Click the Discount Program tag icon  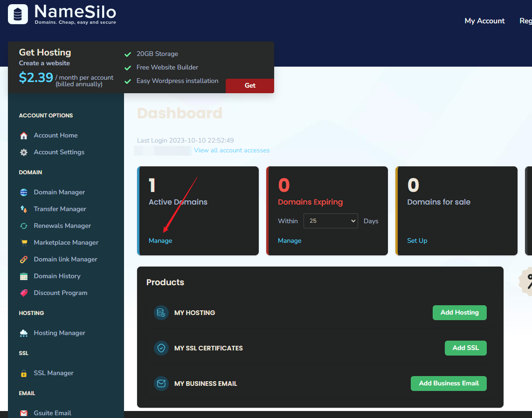tap(24, 293)
